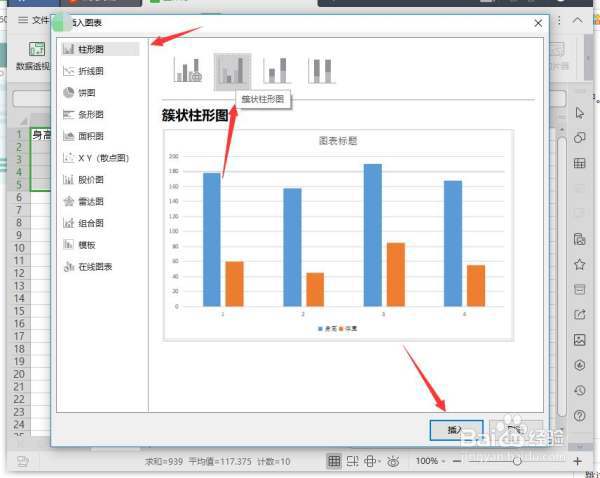The width and height of the screenshot is (600, 478).
Task: Click the picture icon in right sidebar
Action: pyautogui.click(x=579, y=339)
